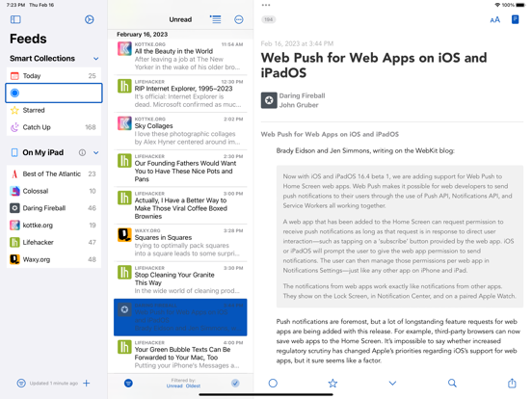Click the Waxy.org icon on Squares in Squares
The image size is (532, 399).
pos(124,235)
